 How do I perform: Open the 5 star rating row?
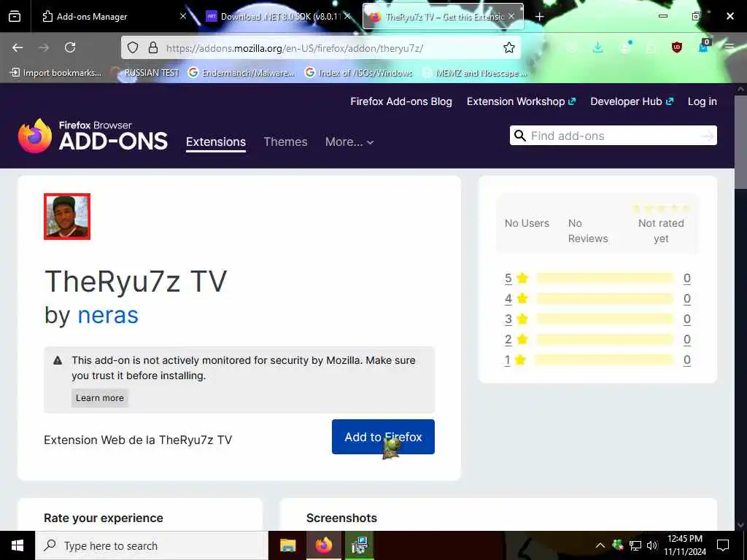pos(598,278)
